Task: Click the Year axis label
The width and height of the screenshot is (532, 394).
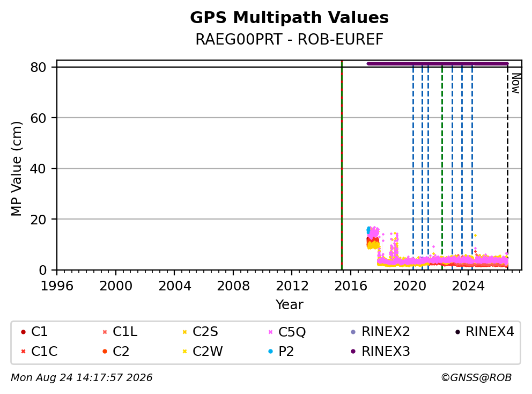Action: pyautogui.click(x=289, y=305)
